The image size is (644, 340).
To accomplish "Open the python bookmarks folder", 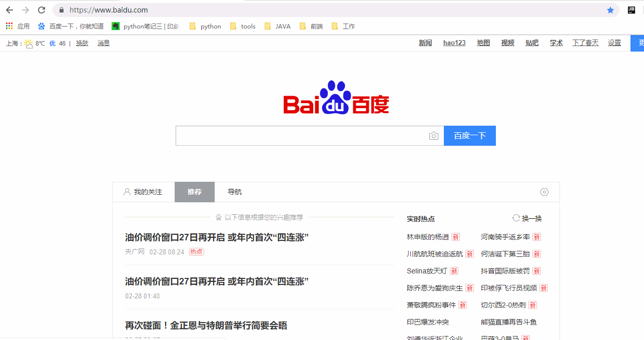I will click(x=205, y=26).
